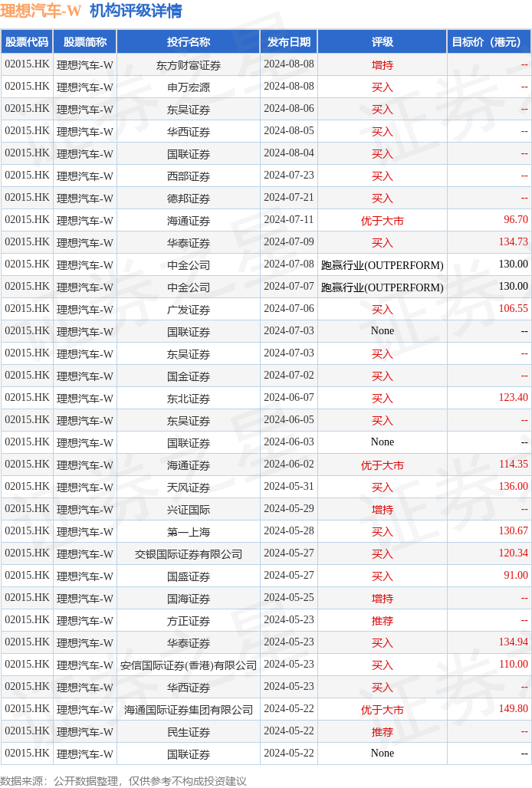
Task: Select target price 120.34
Action: tap(514, 553)
